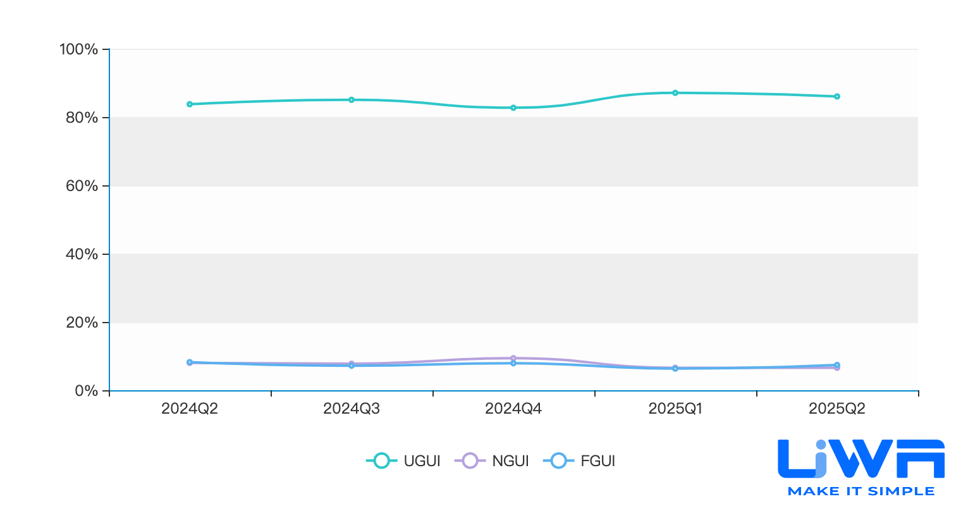Image resolution: width=980 pixels, height=506 pixels.
Task: Click the 2024Q2 axis label
Action: click(x=190, y=409)
